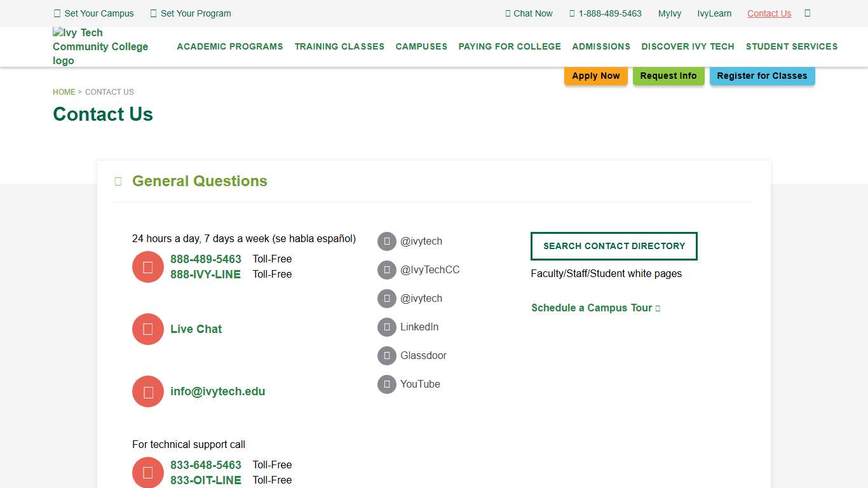Viewport: 868px width, 488px height.
Task: Click the LinkedIn social icon
Action: (387, 327)
